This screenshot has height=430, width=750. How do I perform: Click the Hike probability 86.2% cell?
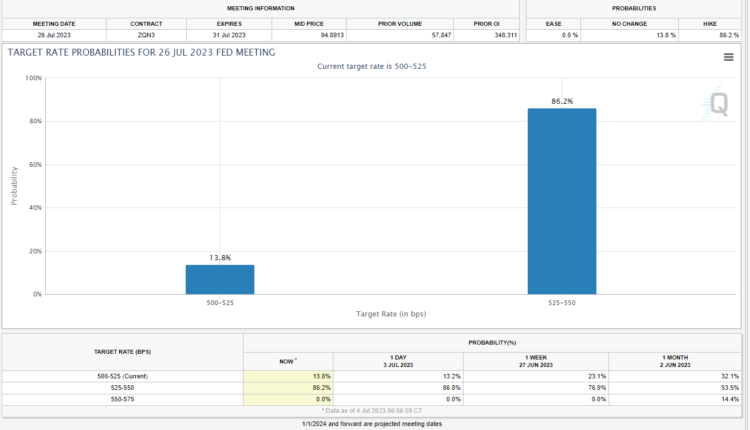710,35
